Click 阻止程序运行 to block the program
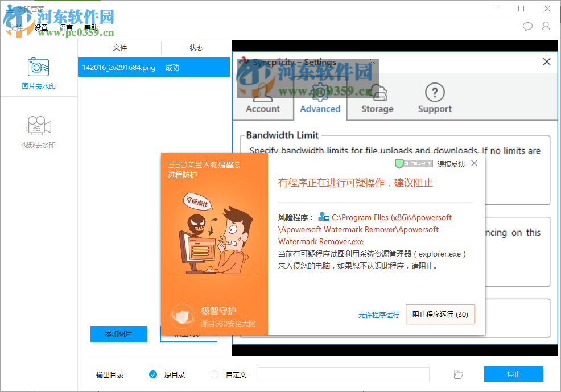The width and height of the screenshot is (561, 392). 440,314
